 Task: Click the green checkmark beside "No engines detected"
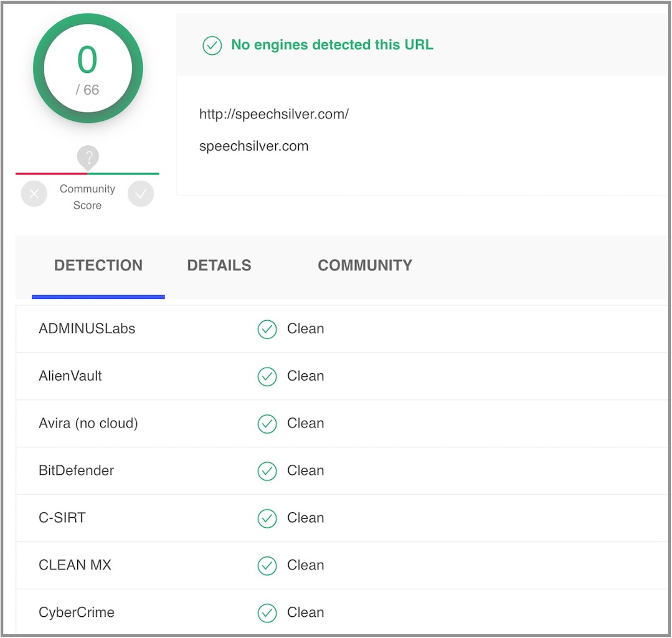(212, 45)
